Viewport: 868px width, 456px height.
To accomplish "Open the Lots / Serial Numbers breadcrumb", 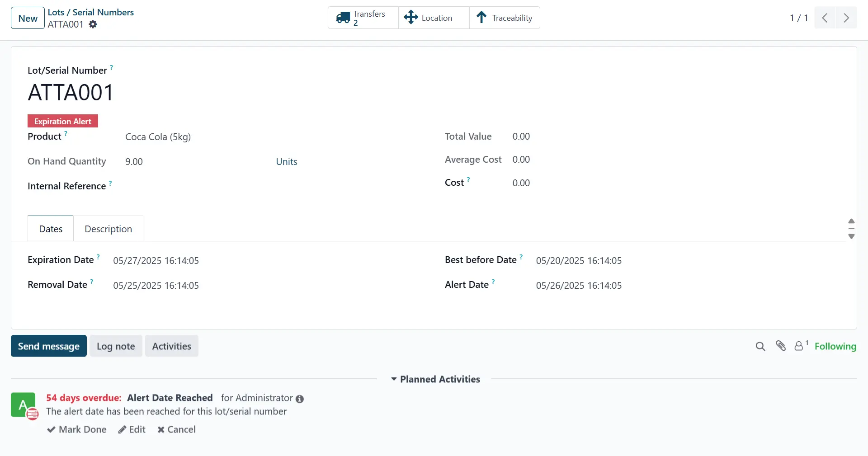I will 91,12.
